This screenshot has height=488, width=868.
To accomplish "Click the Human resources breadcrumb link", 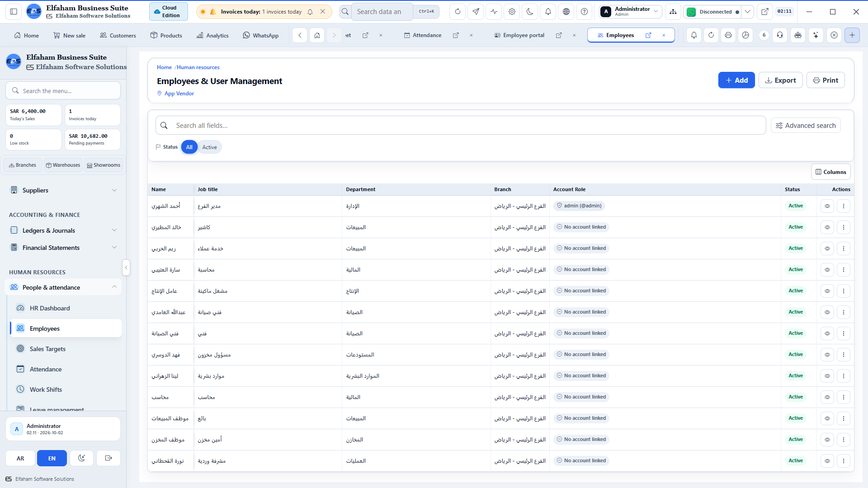I will click(198, 67).
